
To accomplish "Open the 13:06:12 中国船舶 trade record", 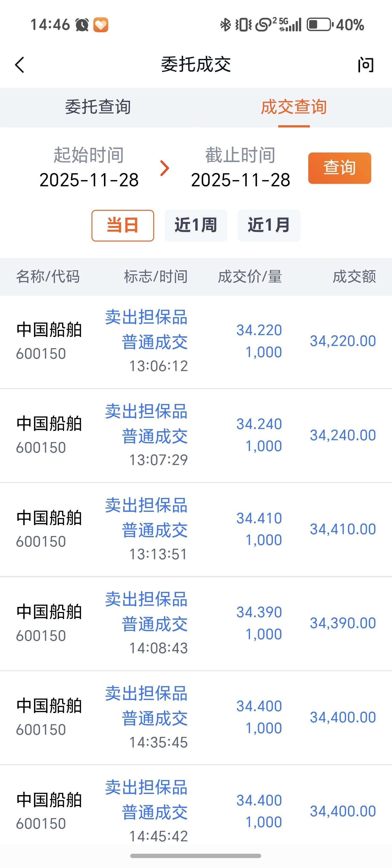I will click(x=196, y=341).
